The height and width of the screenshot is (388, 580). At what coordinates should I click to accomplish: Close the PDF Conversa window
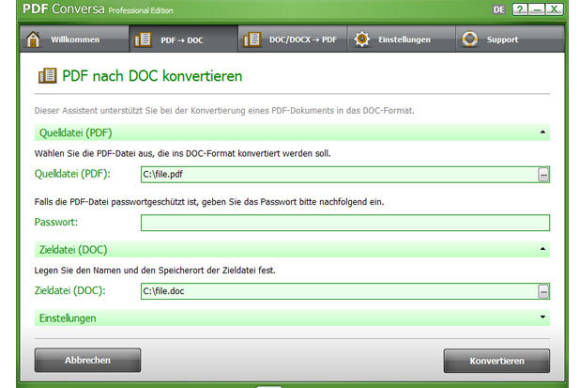coord(554,9)
